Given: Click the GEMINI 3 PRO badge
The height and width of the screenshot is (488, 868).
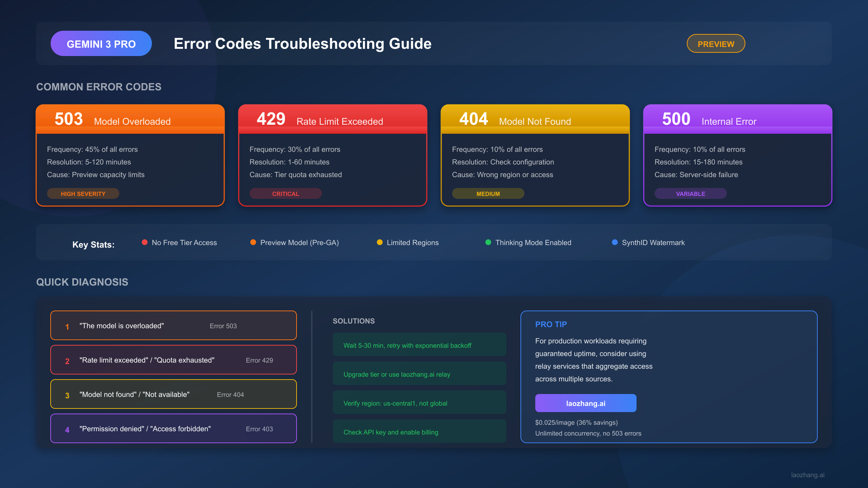Looking at the screenshot, I should 101,43.
